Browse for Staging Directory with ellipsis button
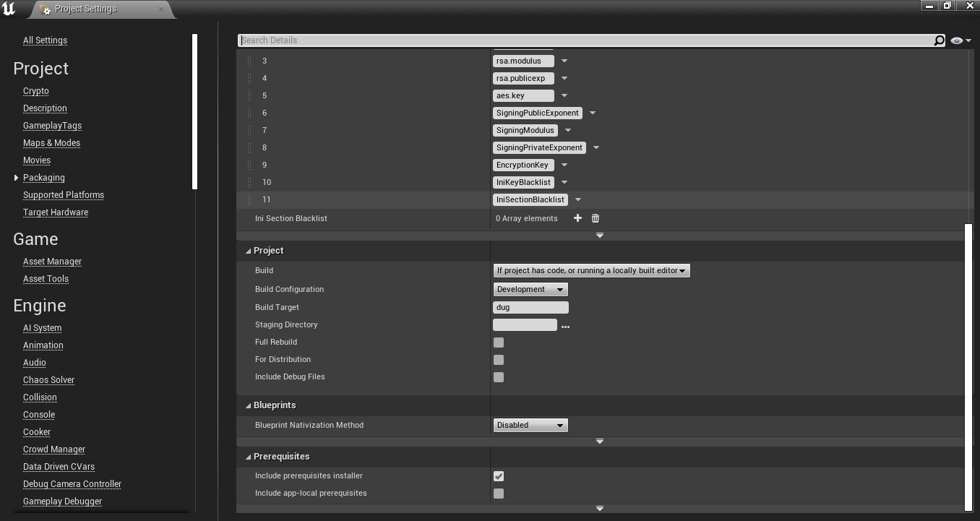This screenshot has height=521, width=980. click(x=565, y=327)
